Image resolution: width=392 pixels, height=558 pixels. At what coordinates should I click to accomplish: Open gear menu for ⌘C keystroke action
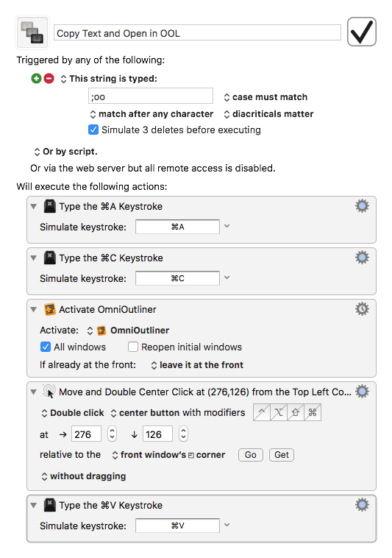(362, 258)
